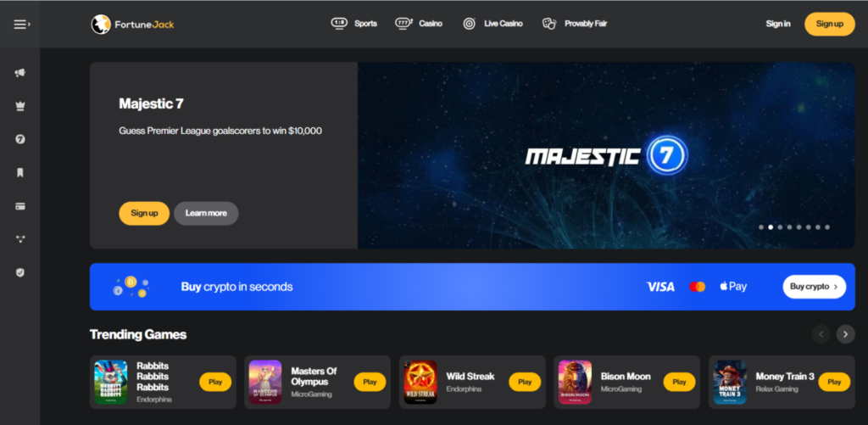Screen dimensions: 868x425
Task: Open the FortuneJack logo home link
Action: point(132,25)
